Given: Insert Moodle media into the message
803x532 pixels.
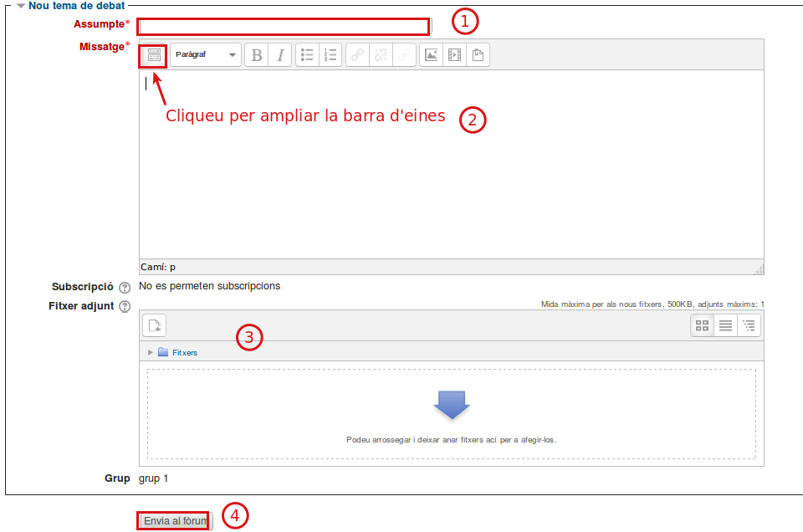Looking at the screenshot, I should click(454, 55).
